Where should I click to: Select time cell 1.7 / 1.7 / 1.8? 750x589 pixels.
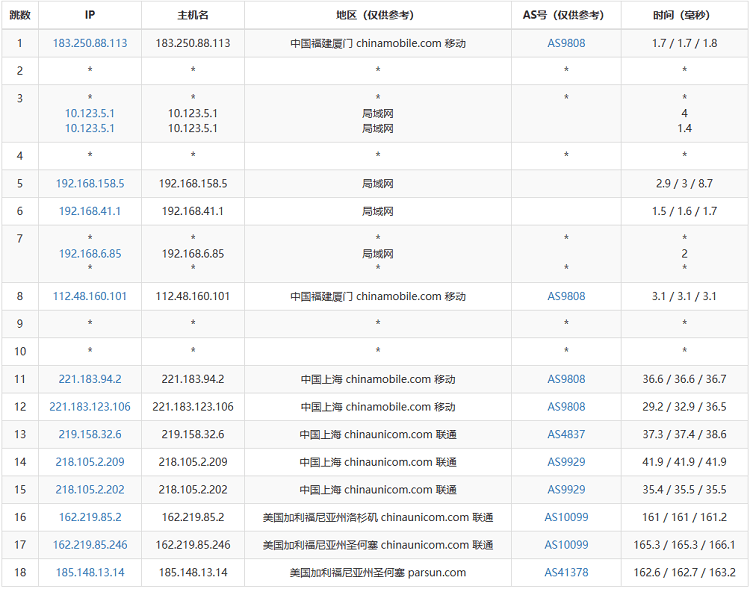pos(684,43)
